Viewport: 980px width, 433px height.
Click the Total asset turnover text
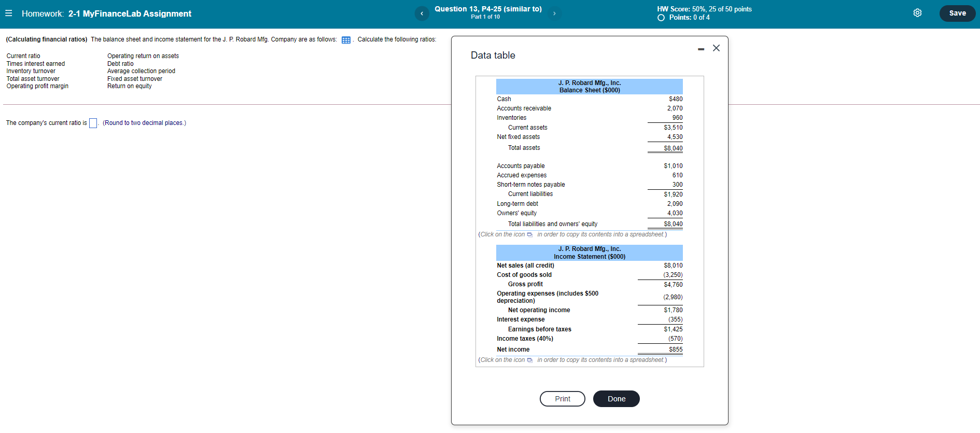(x=33, y=79)
